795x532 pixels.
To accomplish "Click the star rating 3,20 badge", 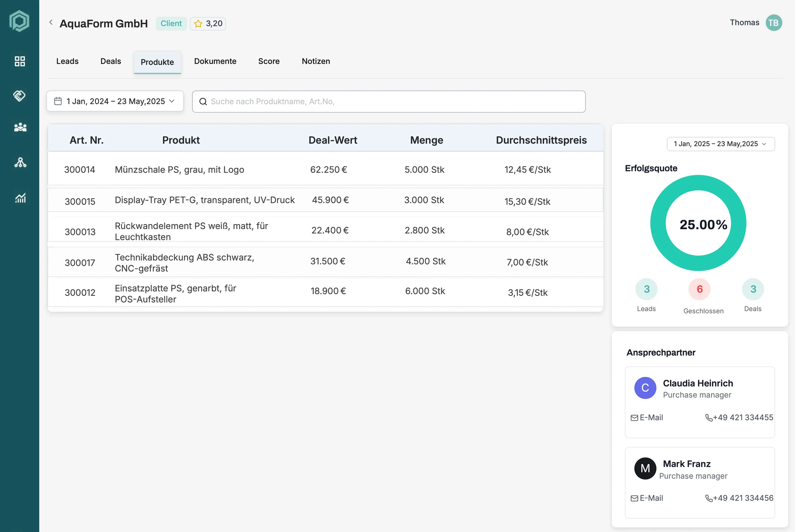I will (208, 24).
